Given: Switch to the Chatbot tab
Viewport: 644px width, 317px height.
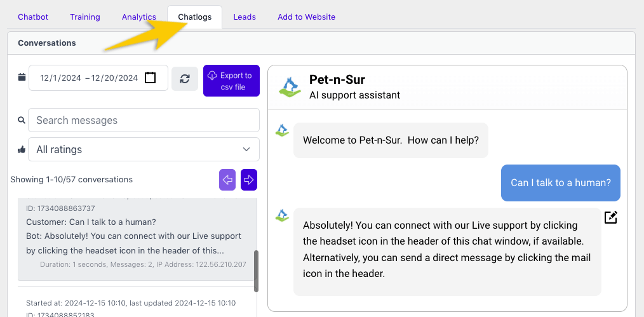Looking at the screenshot, I should (33, 17).
